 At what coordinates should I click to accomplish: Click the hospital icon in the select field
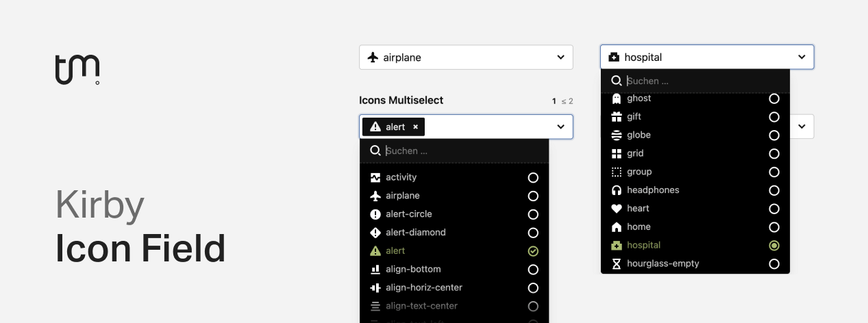pos(614,57)
